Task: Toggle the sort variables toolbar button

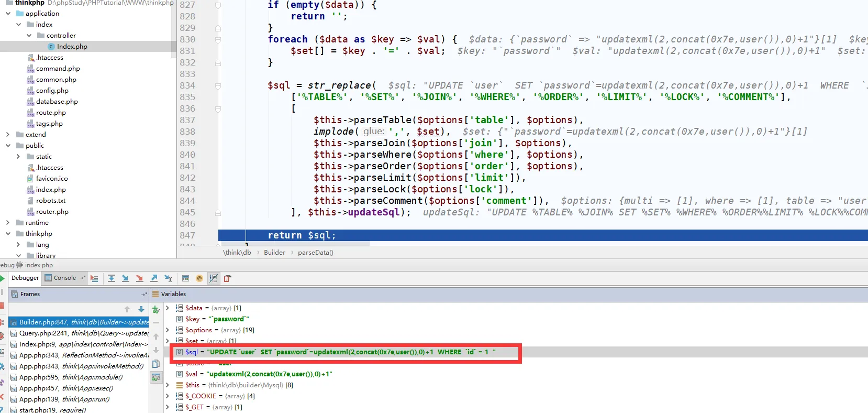Action: click(x=213, y=278)
